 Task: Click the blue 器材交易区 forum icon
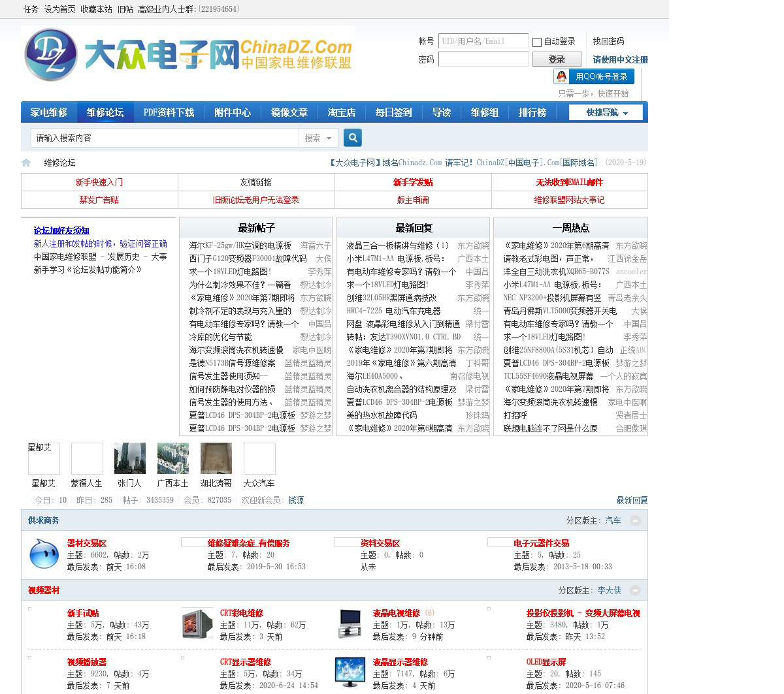[44, 554]
